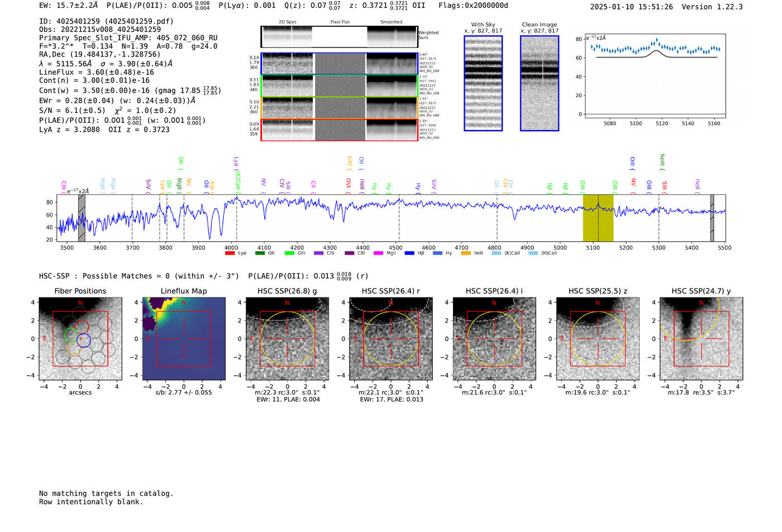The height and width of the screenshot is (532, 782).
Task: Open the Fiber Positions panel
Action: pos(80,339)
